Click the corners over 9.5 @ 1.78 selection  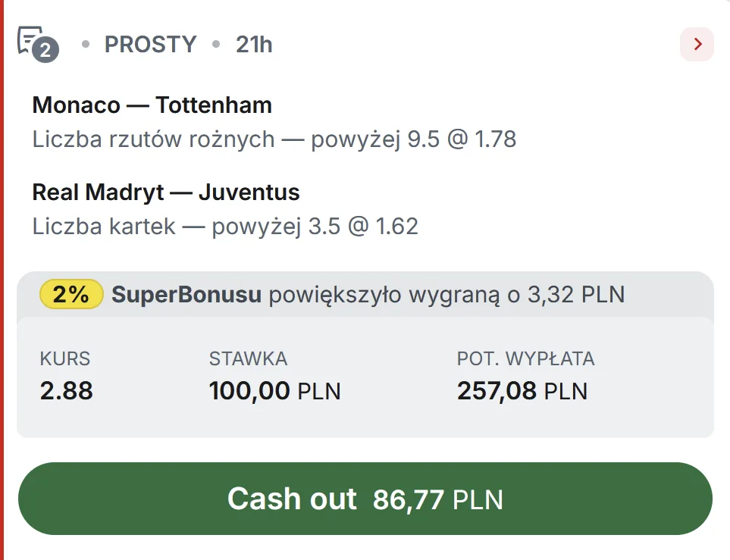click(274, 139)
